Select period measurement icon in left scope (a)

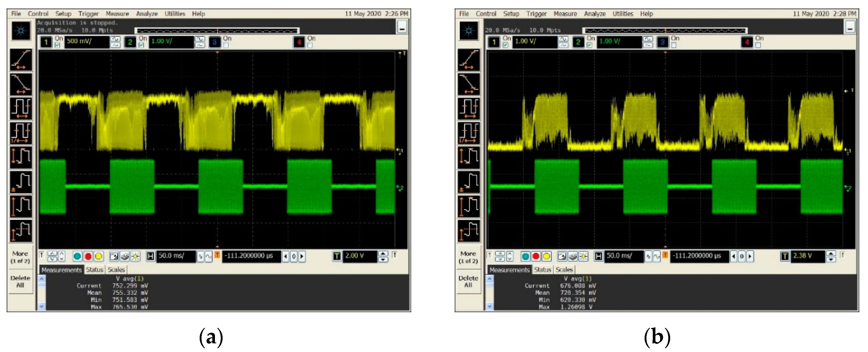pos(21,108)
